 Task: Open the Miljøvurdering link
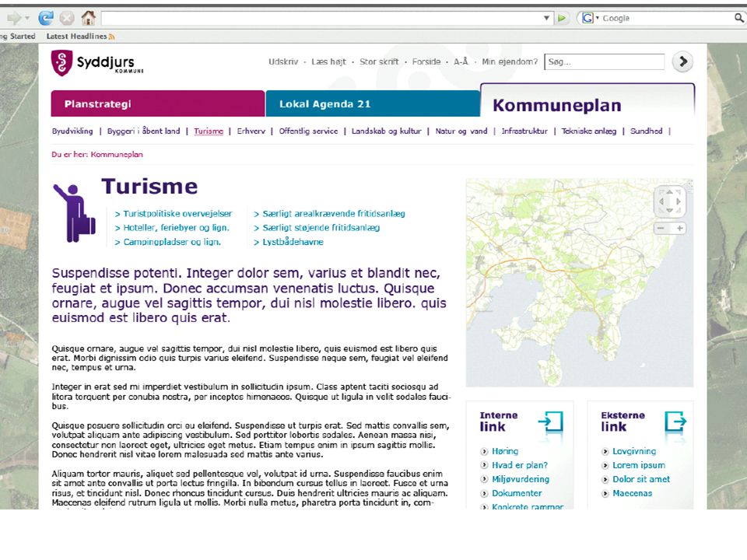coord(521,479)
